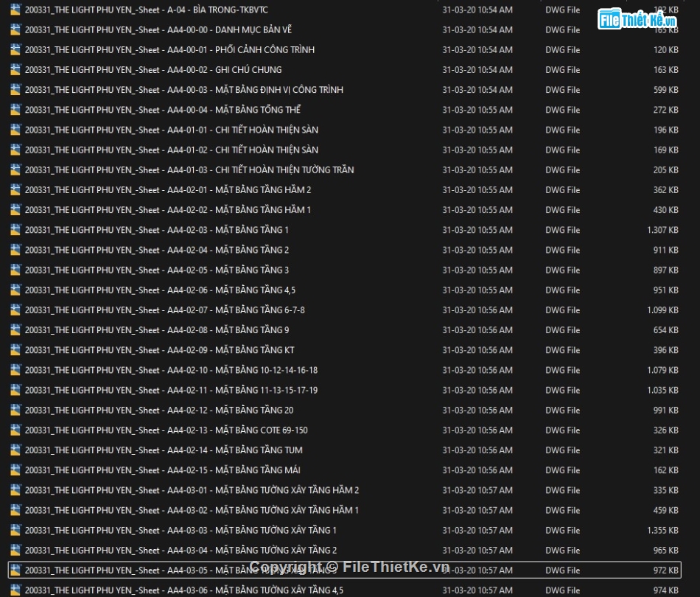The image size is (700, 597).
Task: Select file AA4-00-03 MẶT BẰNG ĐỊNH VỊ CÔNG TRÌNH
Action: (183, 90)
